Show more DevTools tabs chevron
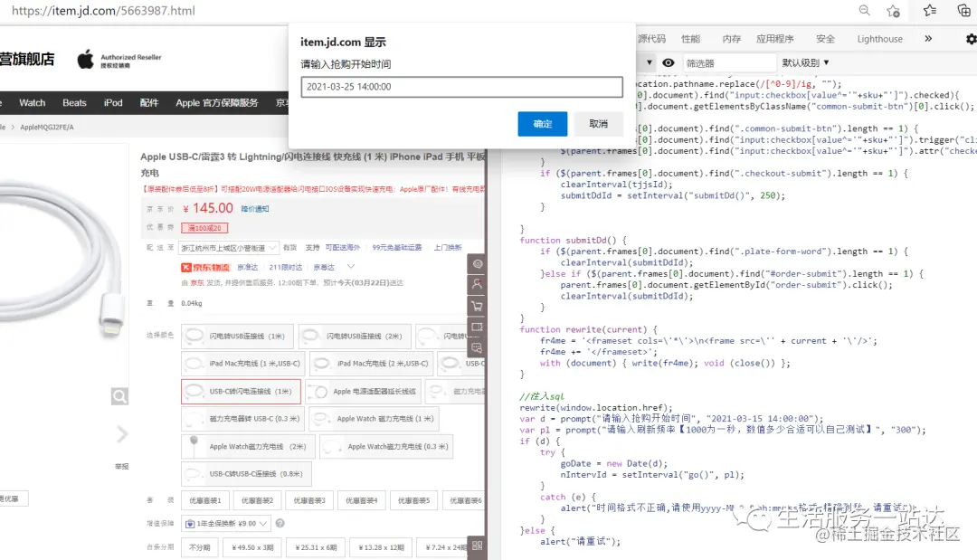 click(928, 39)
